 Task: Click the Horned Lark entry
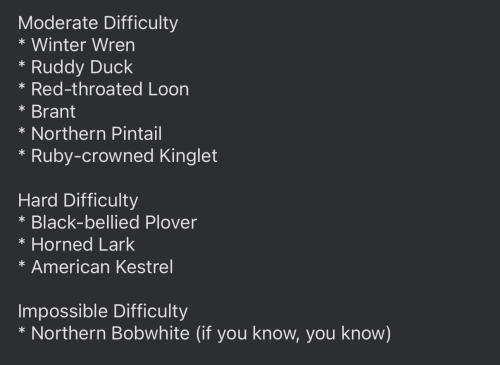83,245
